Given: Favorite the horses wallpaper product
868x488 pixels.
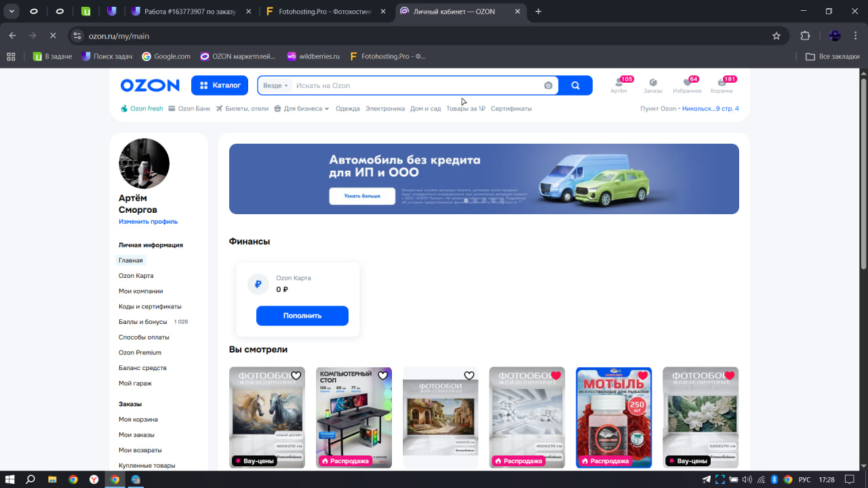Looking at the screenshot, I should (296, 375).
